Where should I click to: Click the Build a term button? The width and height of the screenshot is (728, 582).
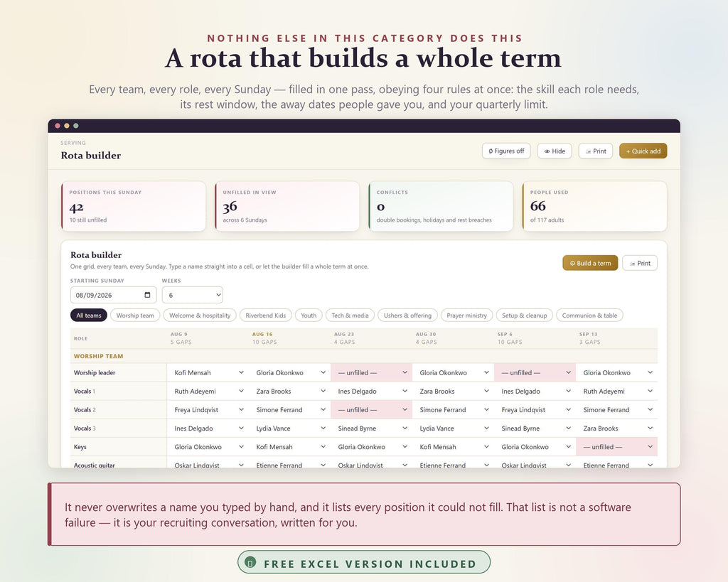point(590,263)
